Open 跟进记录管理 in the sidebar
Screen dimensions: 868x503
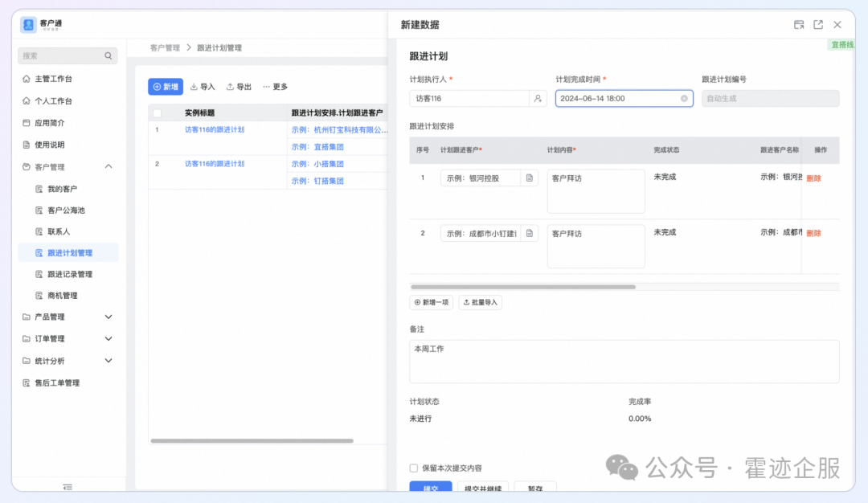click(x=69, y=275)
